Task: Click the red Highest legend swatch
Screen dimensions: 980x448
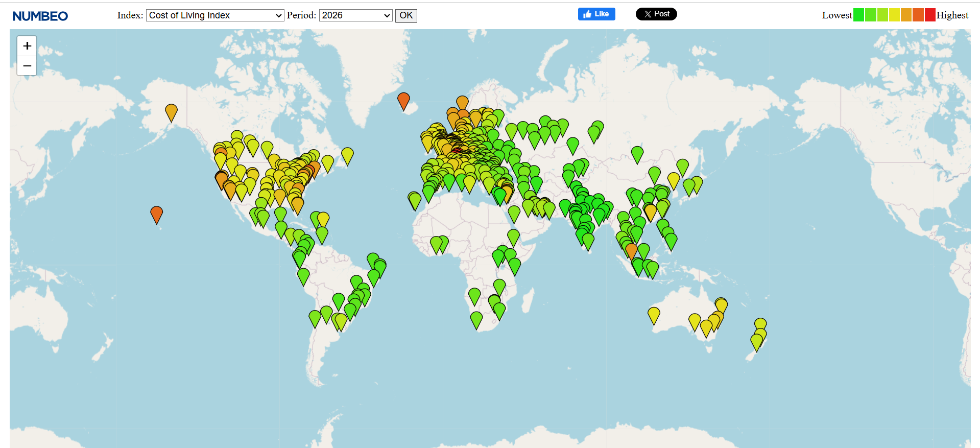Action: (929, 15)
